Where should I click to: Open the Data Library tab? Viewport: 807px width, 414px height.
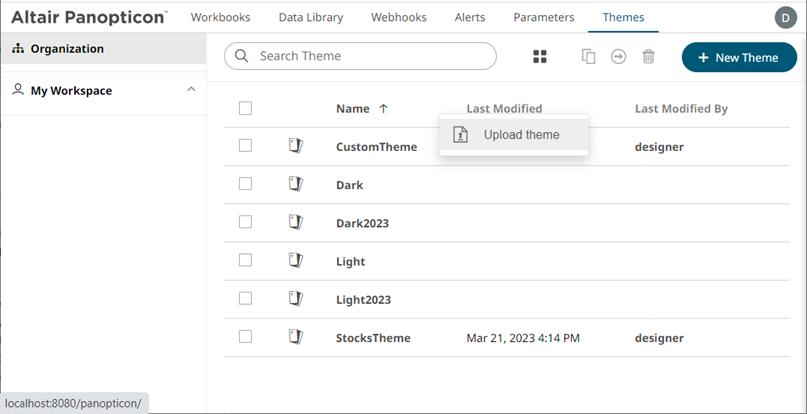310,17
